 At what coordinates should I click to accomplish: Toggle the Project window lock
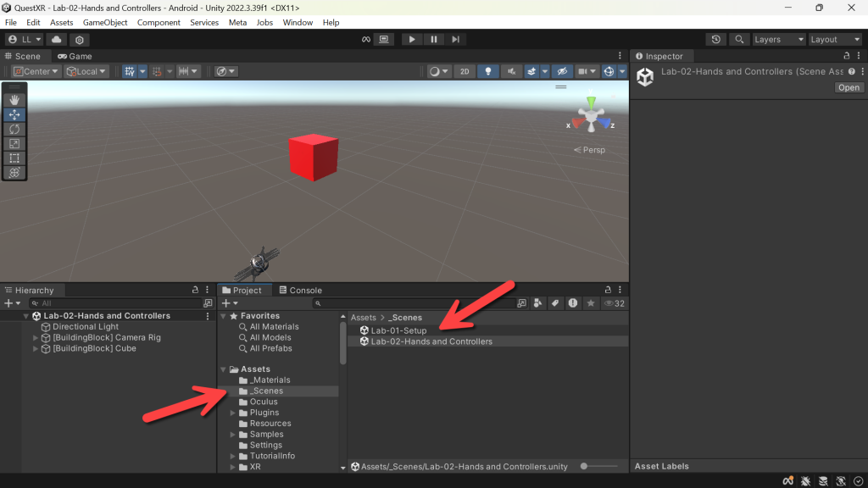608,290
